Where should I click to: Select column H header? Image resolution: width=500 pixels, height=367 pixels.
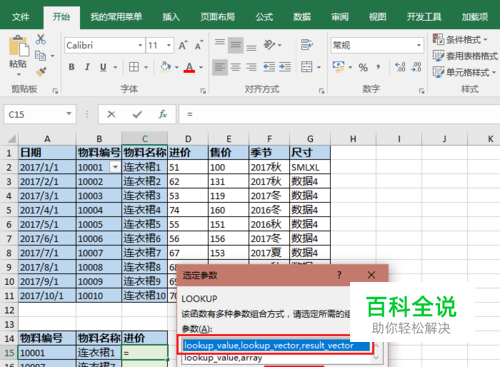click(x=353, y=138)
